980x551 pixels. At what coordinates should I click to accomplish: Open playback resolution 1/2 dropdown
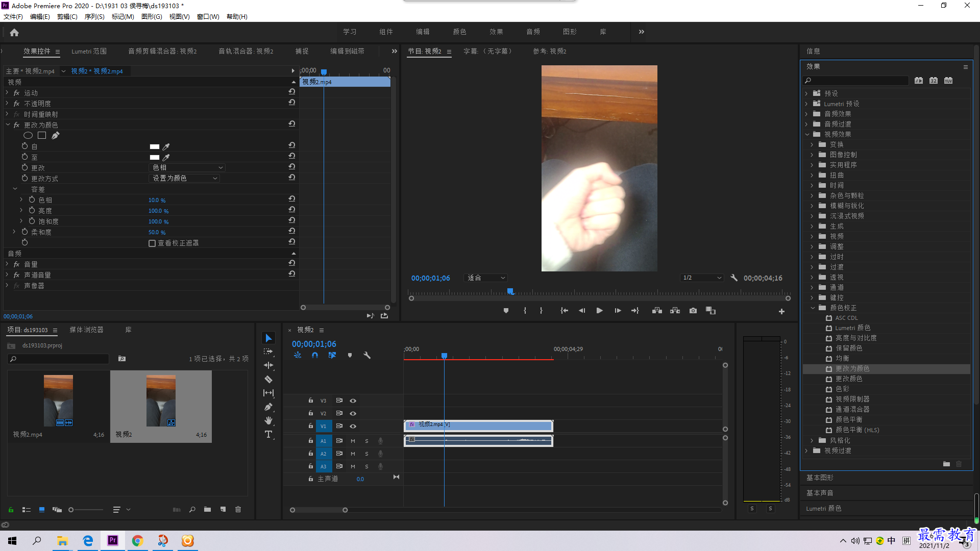coord(702,278)
